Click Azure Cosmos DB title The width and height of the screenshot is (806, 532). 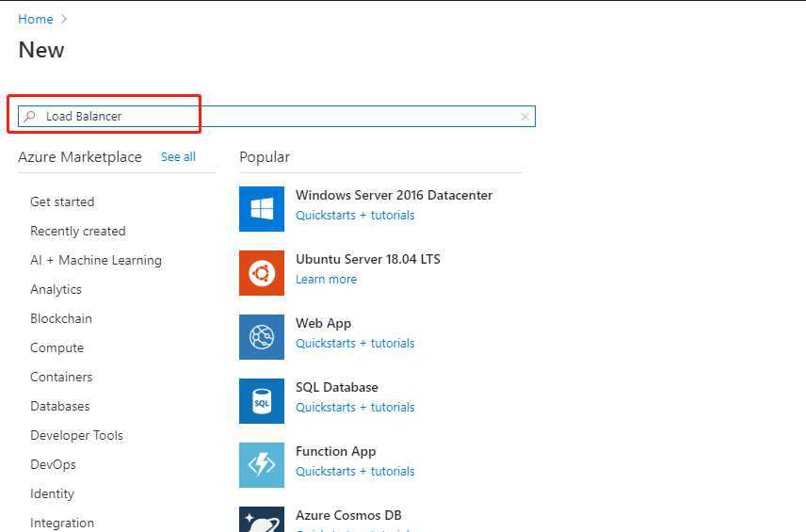(348, 515)
